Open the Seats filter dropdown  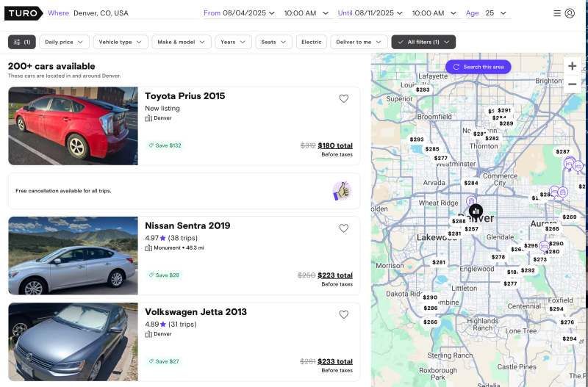273,42
